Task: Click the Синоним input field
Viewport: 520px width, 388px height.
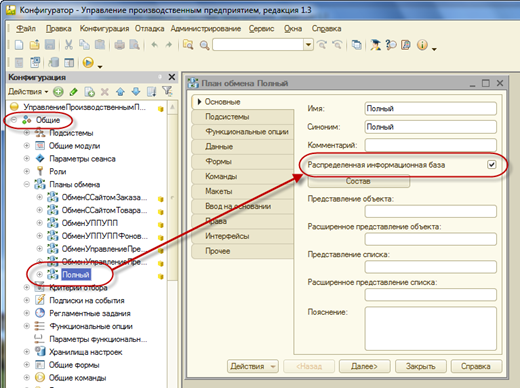Action: click(430, 127)
